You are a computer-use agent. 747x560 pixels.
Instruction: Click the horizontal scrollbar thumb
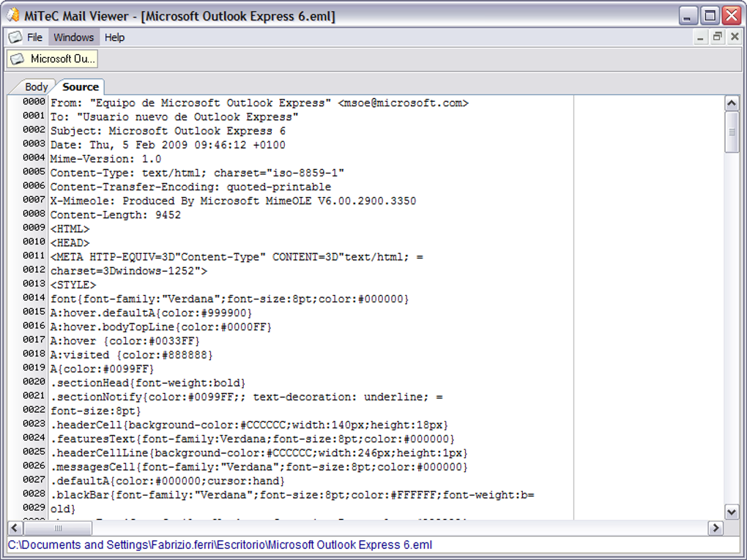click(58, 528)
